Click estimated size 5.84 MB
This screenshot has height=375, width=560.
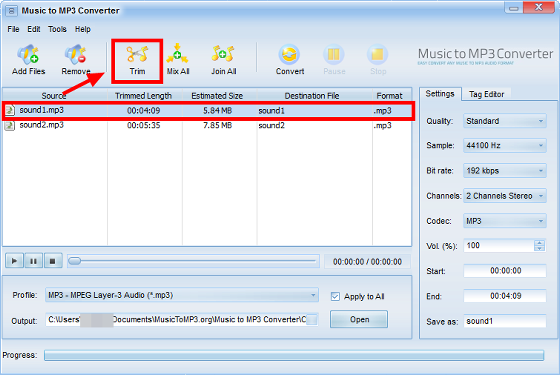pyautogui.click(x=218, y=111)
